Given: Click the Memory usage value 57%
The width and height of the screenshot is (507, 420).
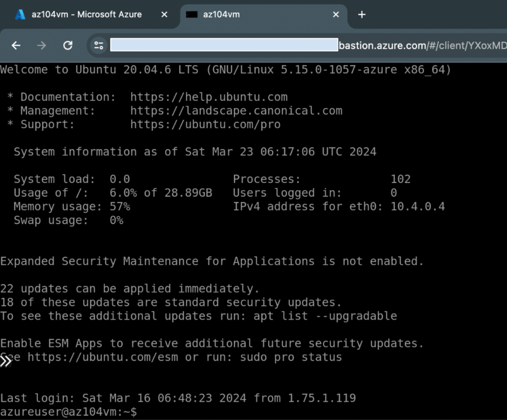Looking at the screenshot, I should [120, 207].
